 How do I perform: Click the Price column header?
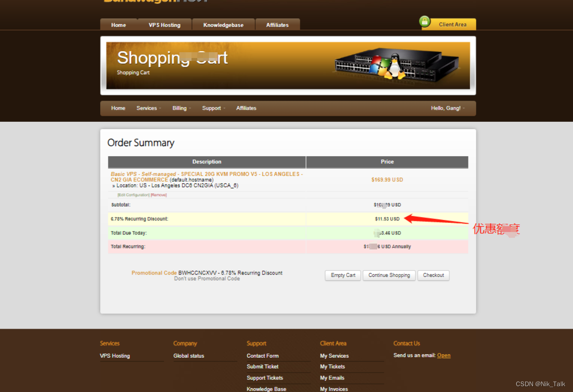click(x=387, y=162)
